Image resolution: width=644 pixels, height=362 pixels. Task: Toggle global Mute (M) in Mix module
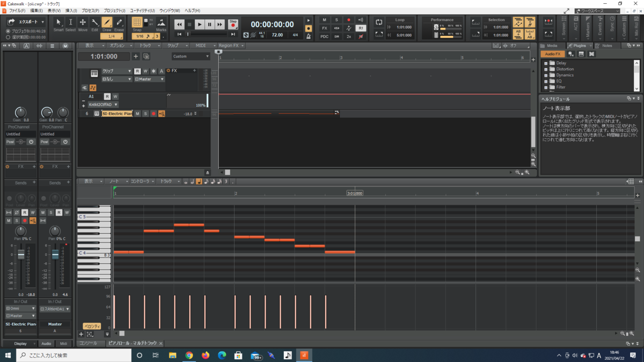324,20
